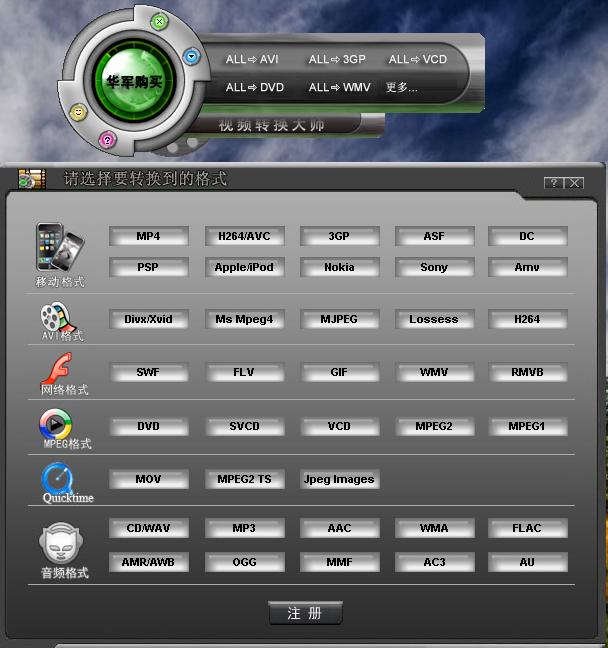Select MPEG1 format
The image size is (608, 648).
tap(527, 426)
